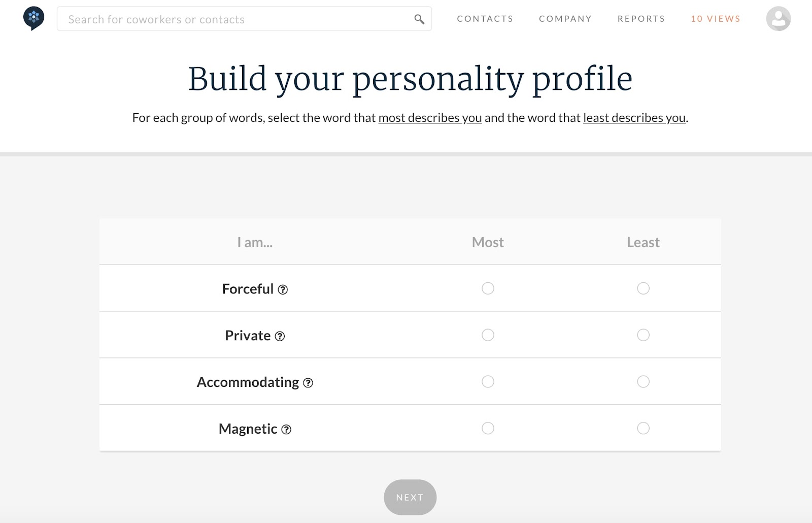
Task: Select Most for the word Accommodating
Action: click(x=488, y=381)
